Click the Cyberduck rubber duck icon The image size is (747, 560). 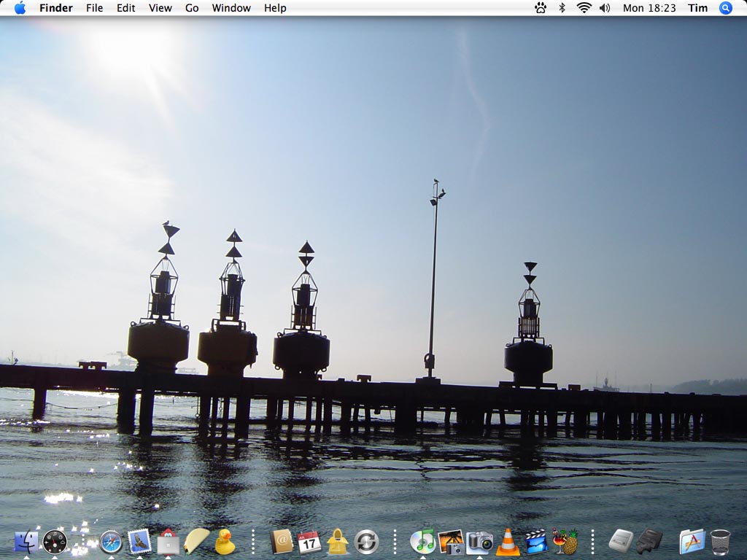pos(225,542)
